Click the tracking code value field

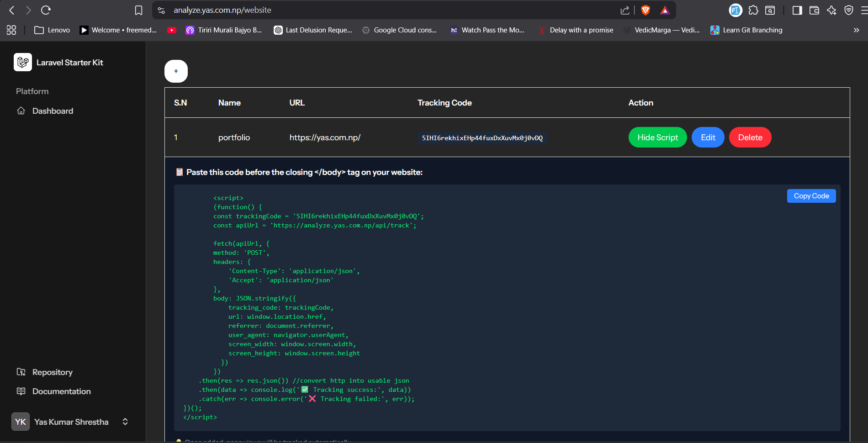[482, 137]
